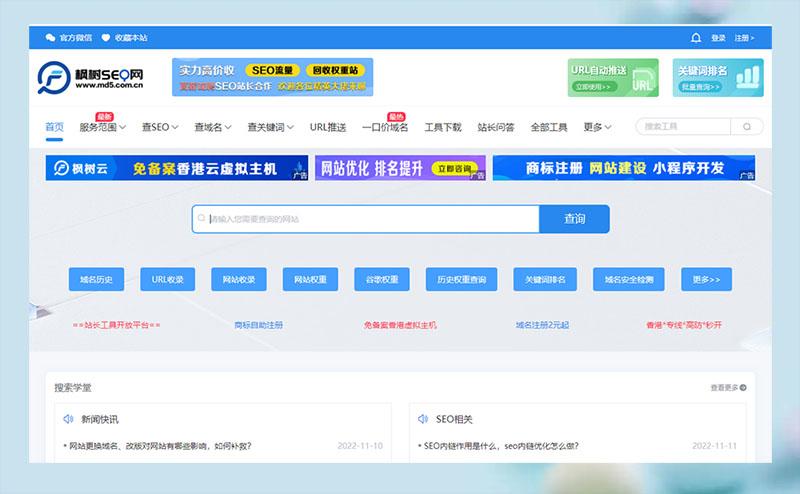Go to the 首页 navigation tab
800x494 pixels.
[55, 127]
